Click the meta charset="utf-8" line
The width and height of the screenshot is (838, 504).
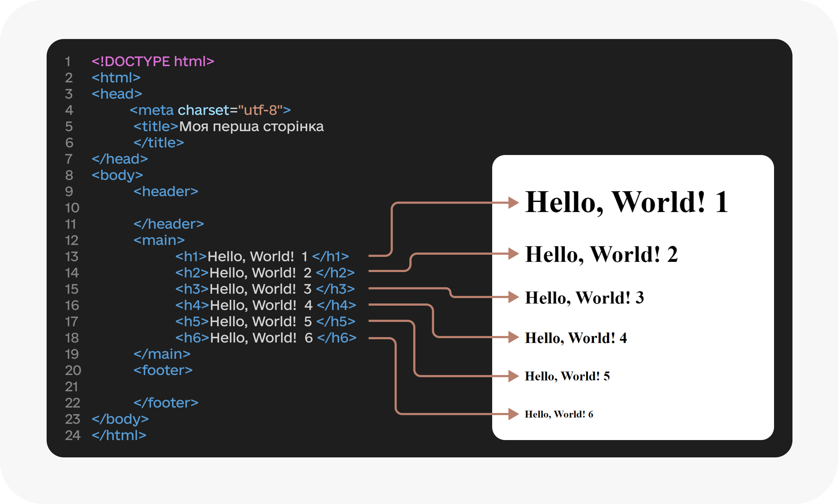210,110
